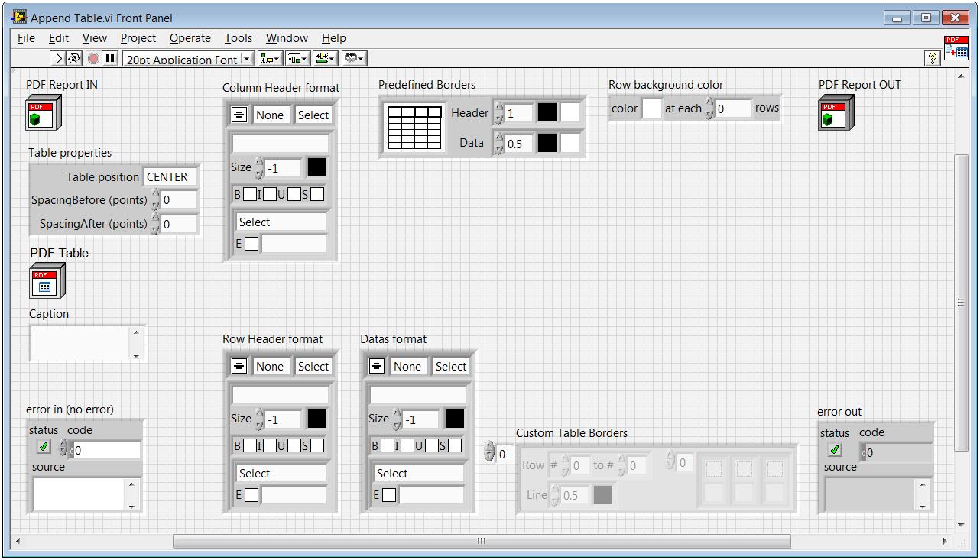Image resolution: width=980 pixels, height=560 pixels.
Task: Enable the E checkbox in Datas format
Action: tap(389, 495)
